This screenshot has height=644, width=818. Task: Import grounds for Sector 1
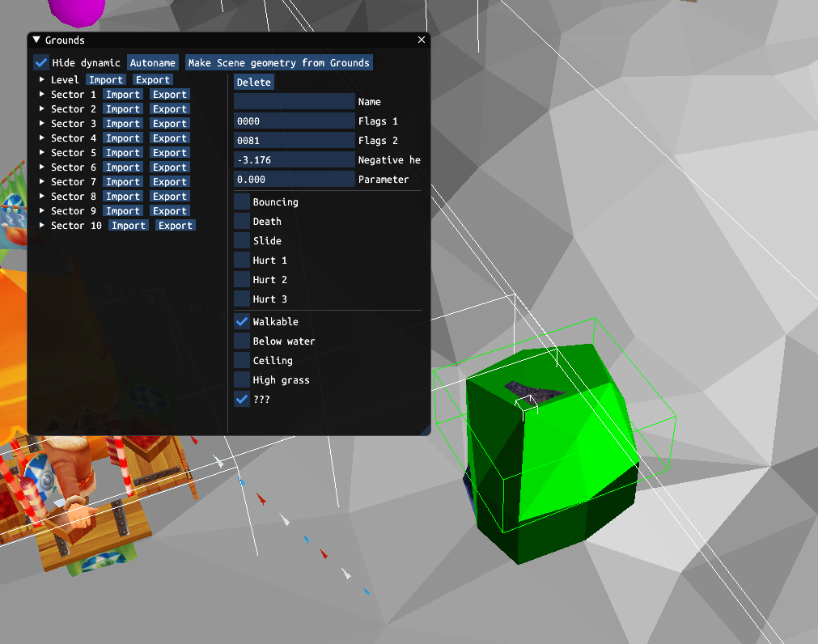(123, 95)
